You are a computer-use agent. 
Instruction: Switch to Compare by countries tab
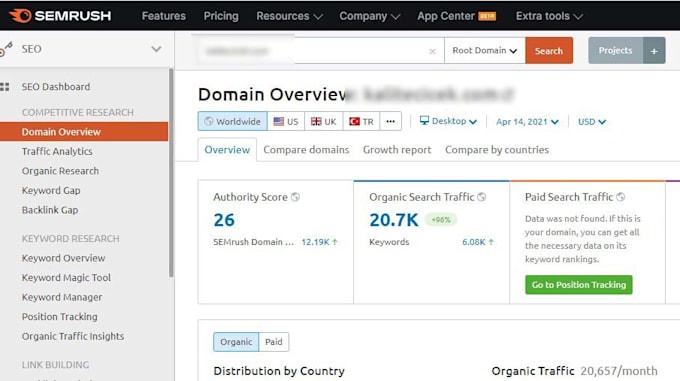497,150
